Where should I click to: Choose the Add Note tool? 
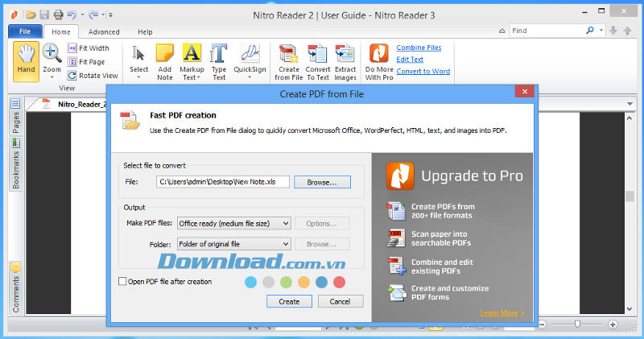point(165,62)
